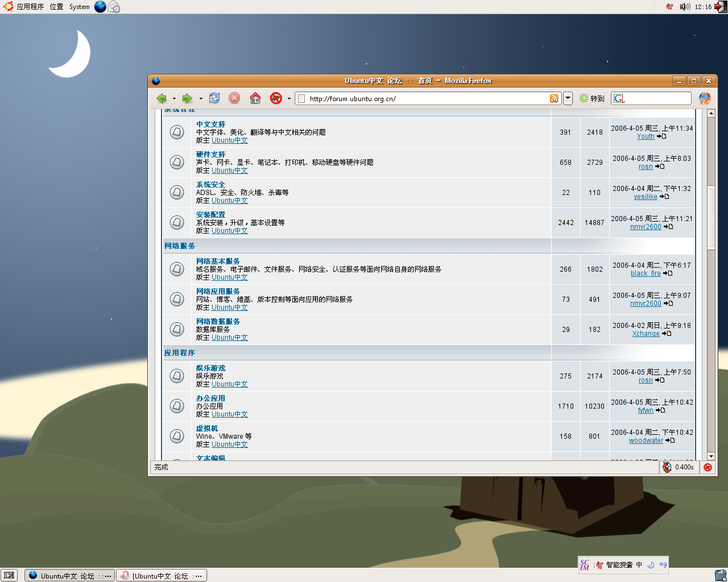The width and height of the screenshot is (728, 582).
Task: Click the scrollbar down arrow
Action: coord(711,456)
